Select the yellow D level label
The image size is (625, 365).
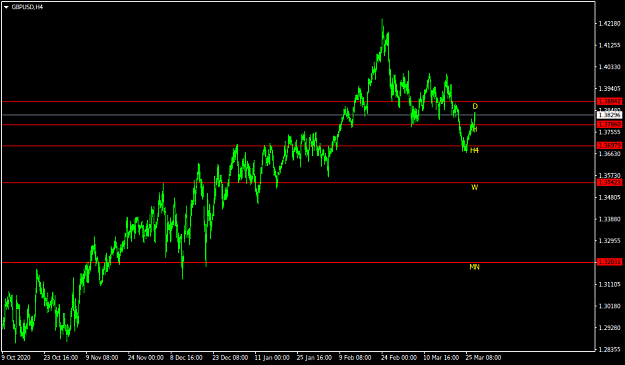475,106
